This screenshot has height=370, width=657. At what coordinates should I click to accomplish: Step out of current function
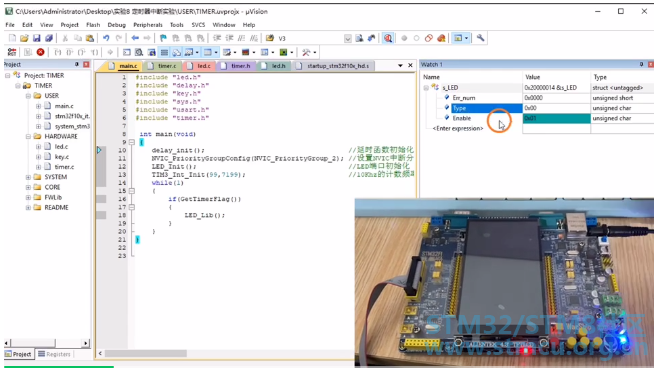pos(82,52)
